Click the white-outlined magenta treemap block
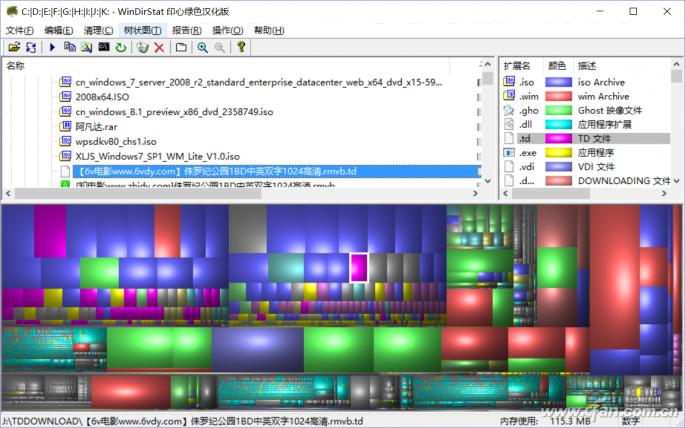The width and height of the screenshot is (685, 428). [x=359, y=267]
